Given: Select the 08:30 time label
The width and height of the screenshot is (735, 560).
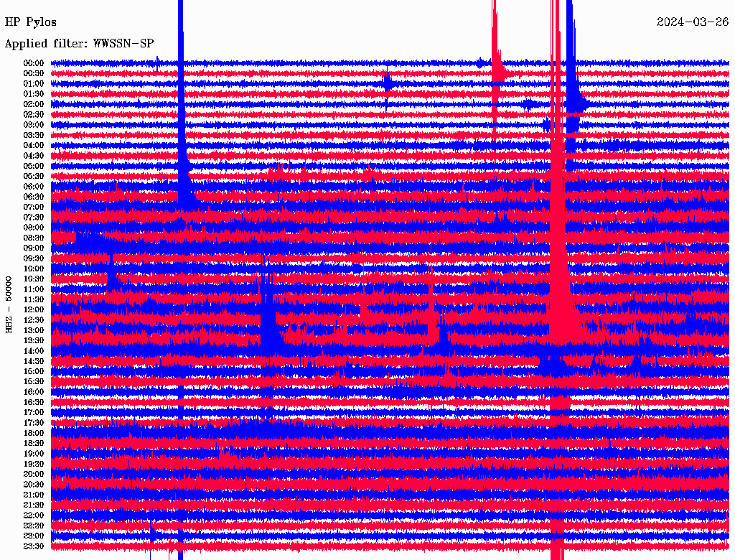Looking at the screenshot, I should click(x=33, y=238).
